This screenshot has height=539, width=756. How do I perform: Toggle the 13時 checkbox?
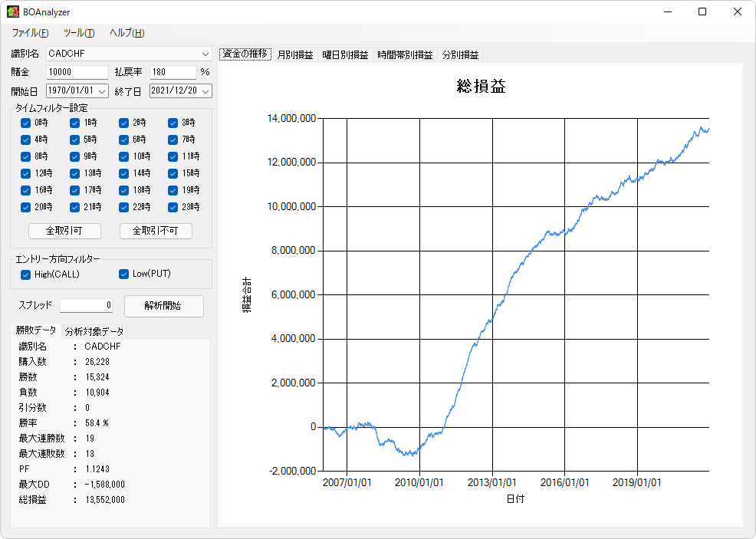(74, 173)
